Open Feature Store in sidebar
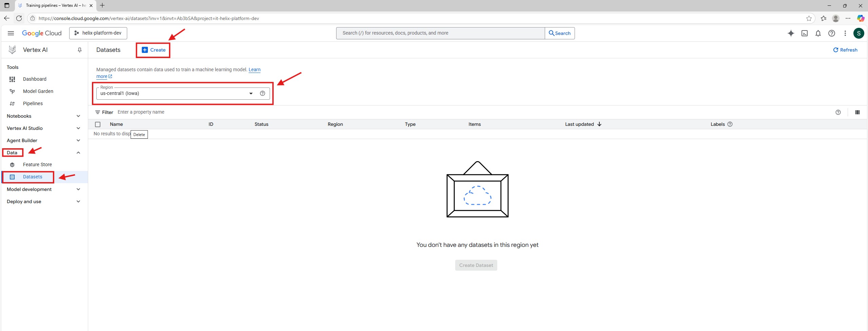The image size is (868, 331). click(37, 164)
